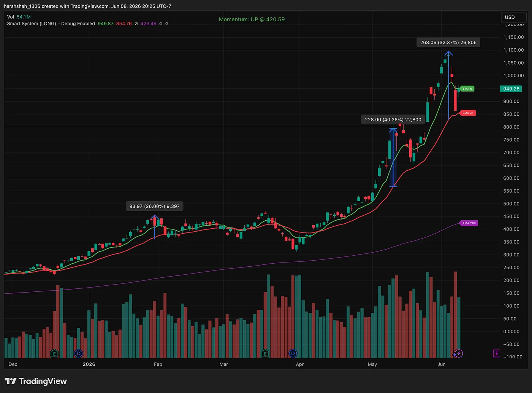Screen dimensions: 532x393
Task: Click the May label on the time axis
Action: [372, 364]
